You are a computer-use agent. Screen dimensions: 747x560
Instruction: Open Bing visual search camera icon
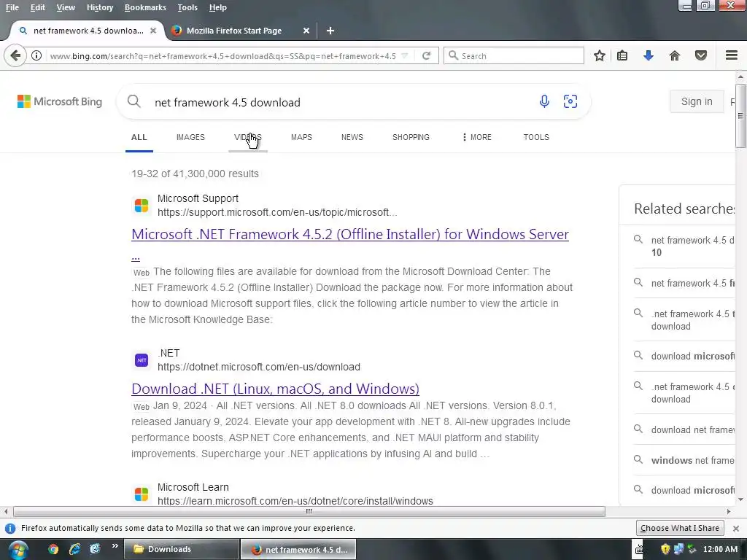(570, 101)
